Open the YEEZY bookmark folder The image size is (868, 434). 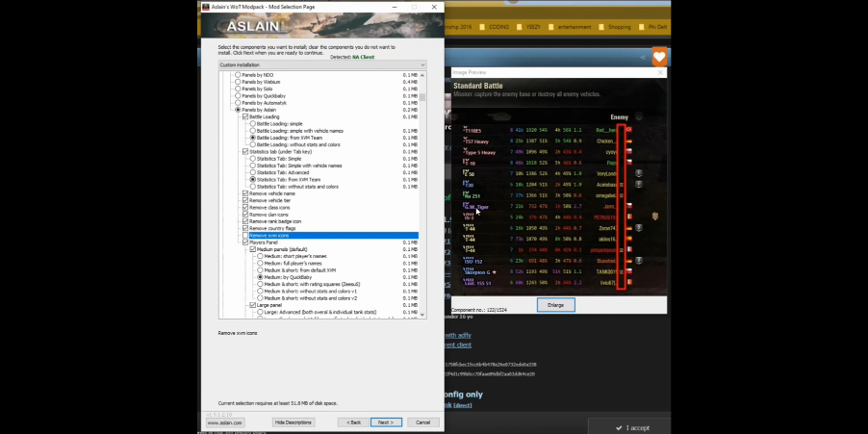pos(528,27)
